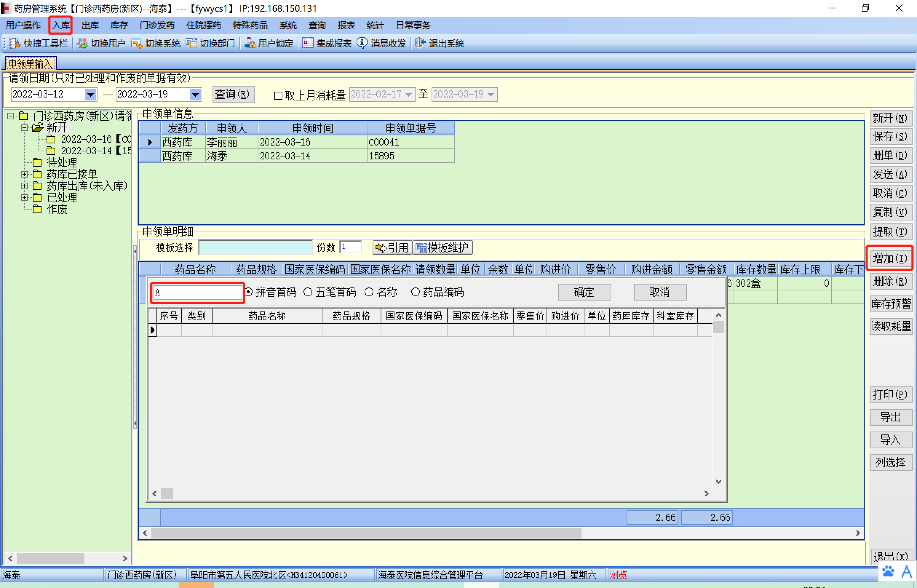Screen dimensions: 917x588
Task: Click the 消息收发 info icon
Action: (362, 43)
